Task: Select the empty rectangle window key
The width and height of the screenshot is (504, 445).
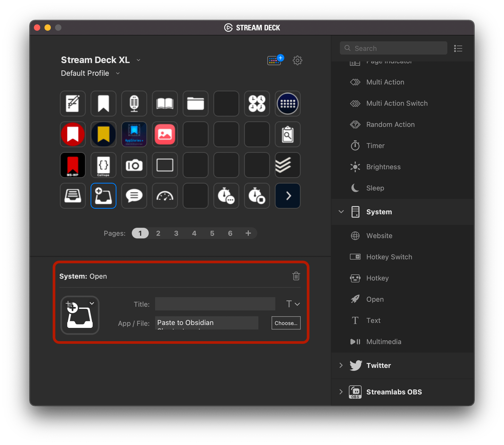Action: pyautogui.click(x=165, y=165)
